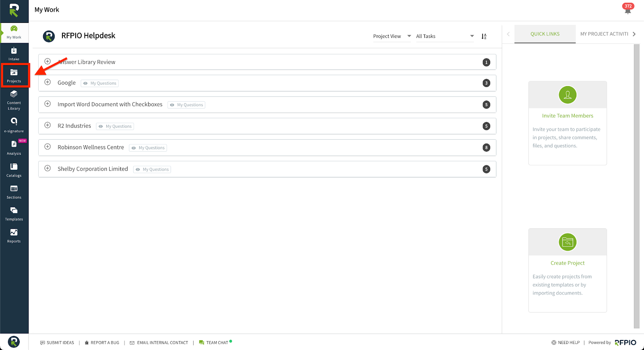Click the left arrow beside Quick Links
The width and height of the screenshot is (644, 350).
(508, 34)
